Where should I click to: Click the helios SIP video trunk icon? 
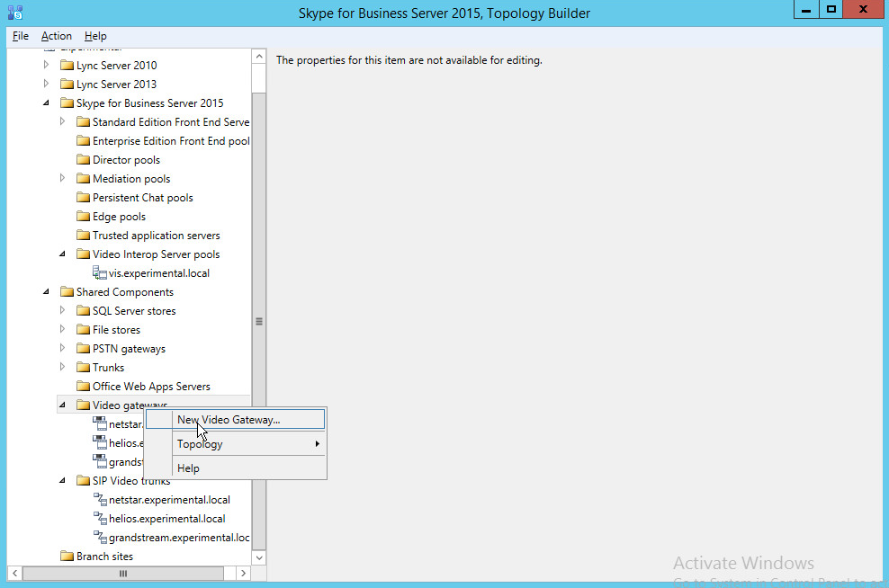tap(100, 519)
